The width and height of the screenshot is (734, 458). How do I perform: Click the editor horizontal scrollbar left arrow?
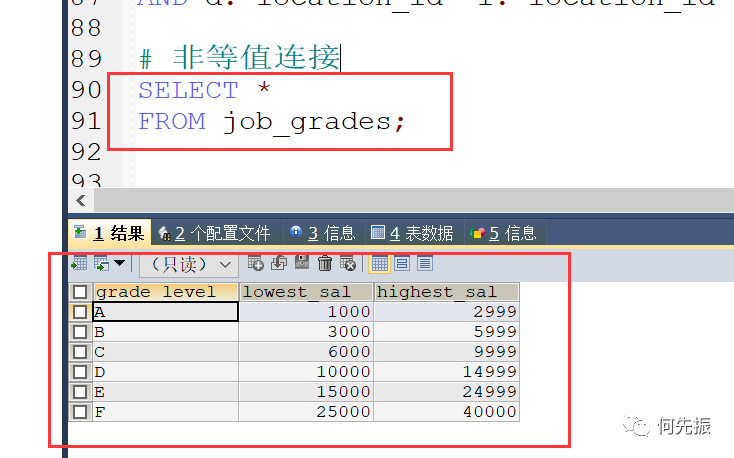(81, 200)
